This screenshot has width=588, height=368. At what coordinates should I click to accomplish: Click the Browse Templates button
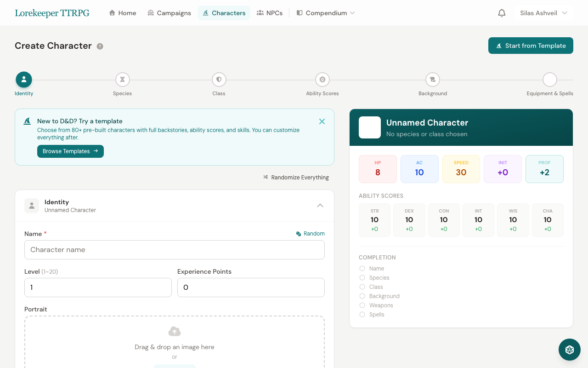coord(70,151)
